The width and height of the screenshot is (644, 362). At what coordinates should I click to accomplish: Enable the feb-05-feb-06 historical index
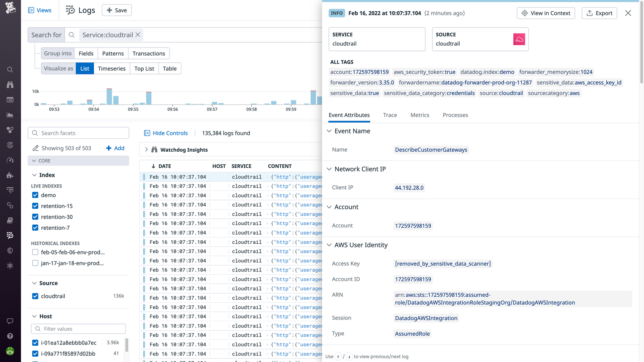pyautogui.click(x=35, y=252)
